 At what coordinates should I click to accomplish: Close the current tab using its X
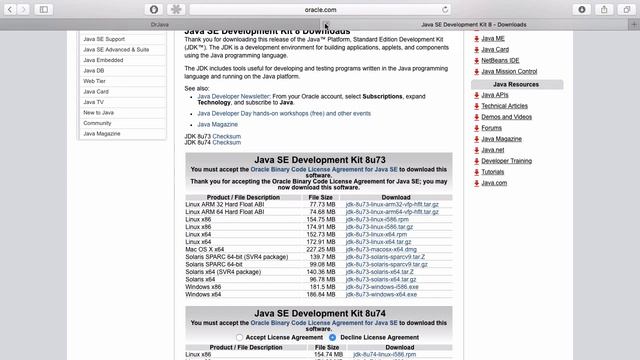coord(325,24)
